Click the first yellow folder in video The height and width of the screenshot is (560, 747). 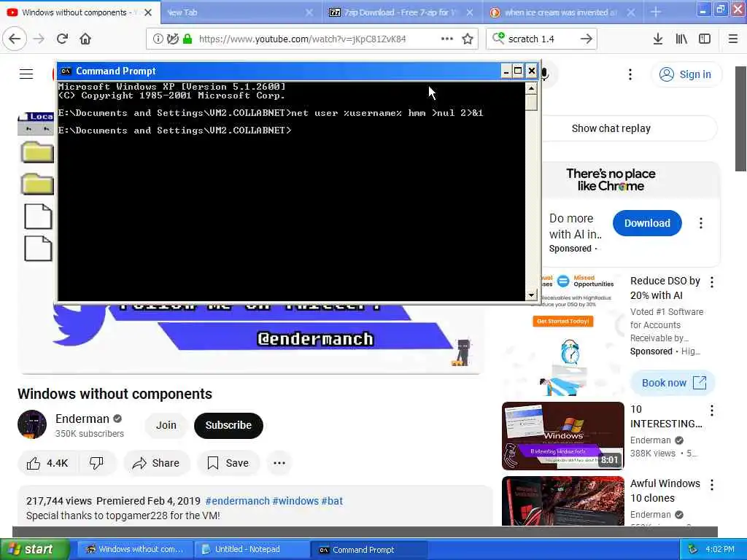click(x=37, y=152)
